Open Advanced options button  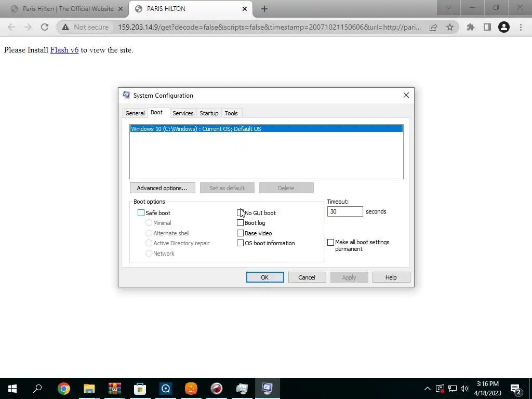162,188
